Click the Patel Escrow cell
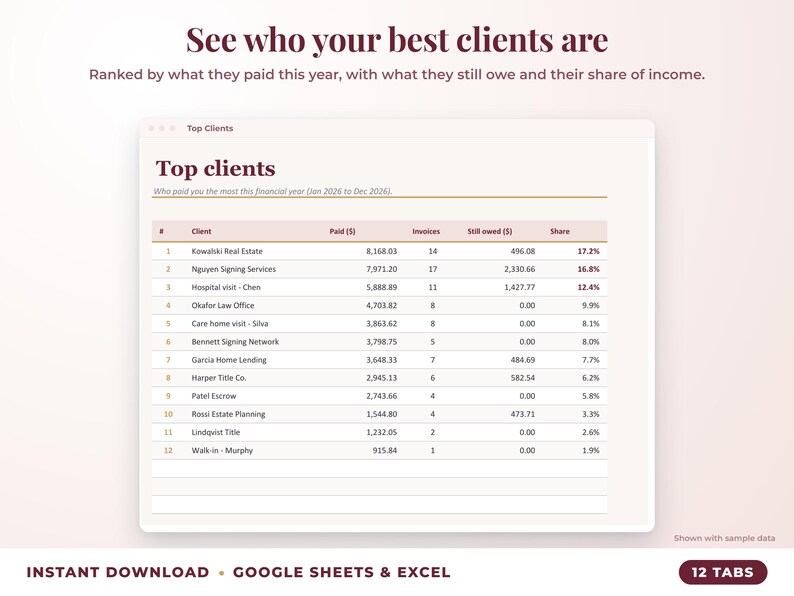This screenshot has width=794, height=596. click(214, 396)
